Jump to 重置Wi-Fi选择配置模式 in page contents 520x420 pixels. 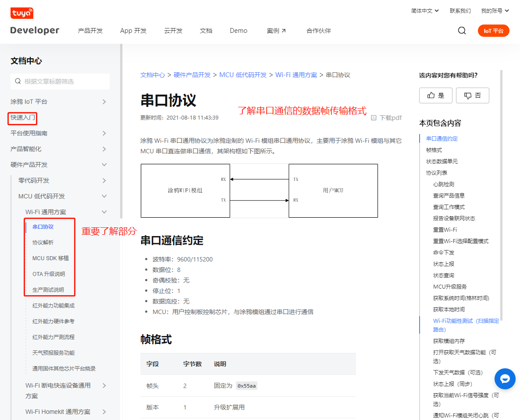point(461,241)
